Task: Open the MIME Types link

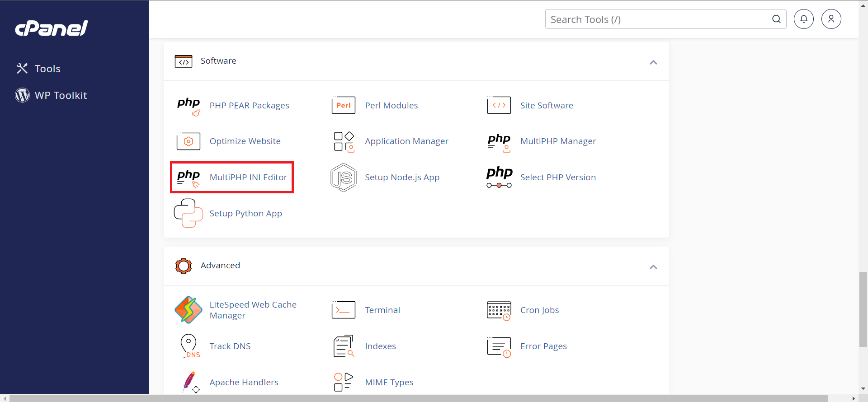Action: pos(389,383)
